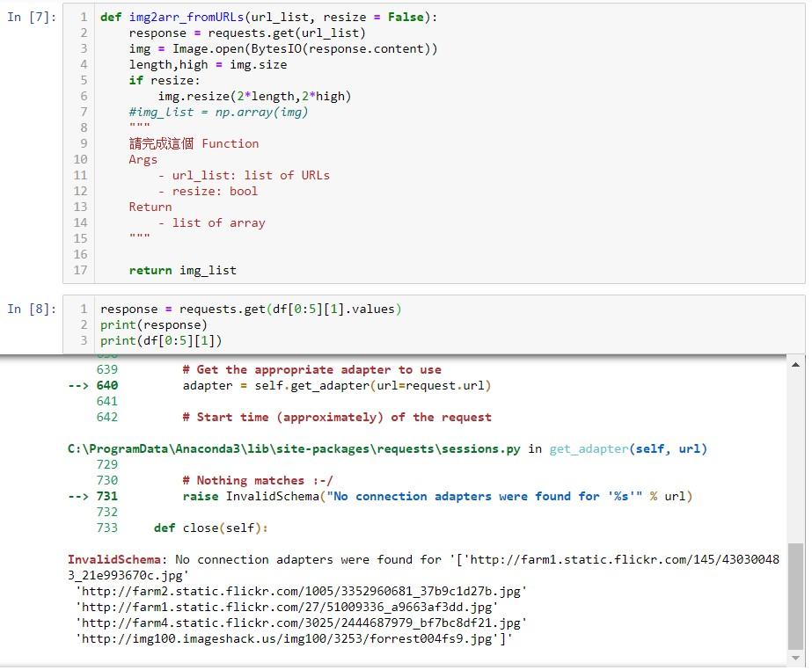The width and height of the screenshot is (812, 670).
Task: Click the 'def img2arr_fromURLs' definition line
Action: pyautogui.click(x=268, y=17)
